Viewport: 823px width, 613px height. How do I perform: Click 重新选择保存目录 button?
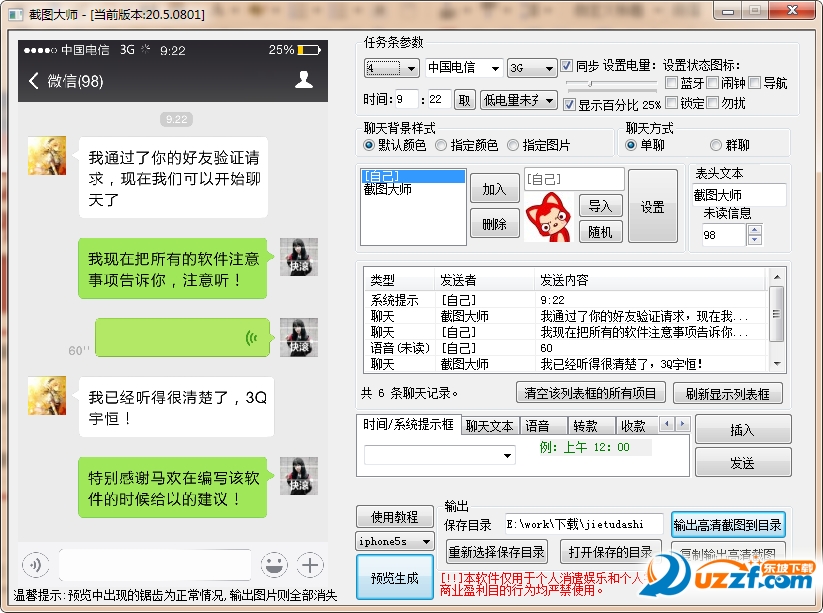pyautogui.click(x=497, y=552)
